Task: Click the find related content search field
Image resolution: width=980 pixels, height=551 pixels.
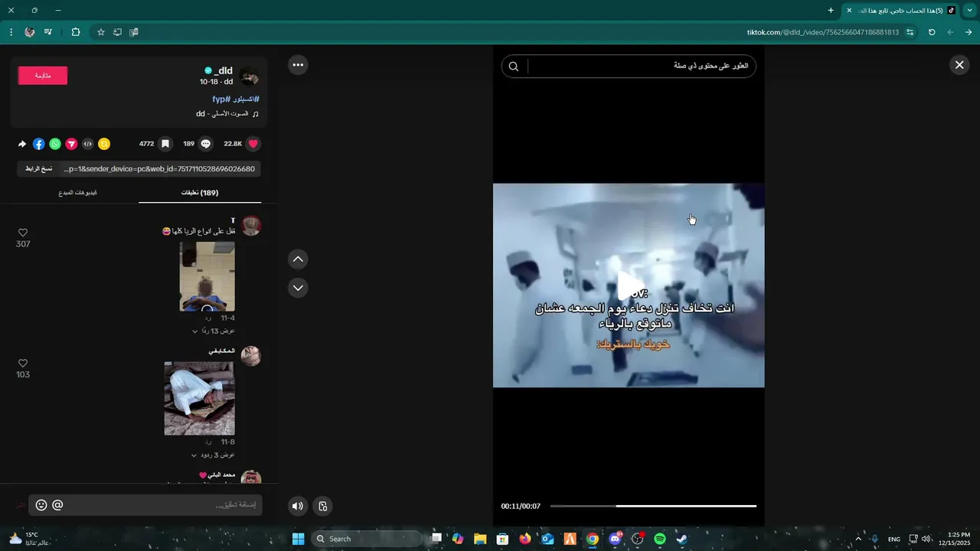Action: [x=640, y=67]
